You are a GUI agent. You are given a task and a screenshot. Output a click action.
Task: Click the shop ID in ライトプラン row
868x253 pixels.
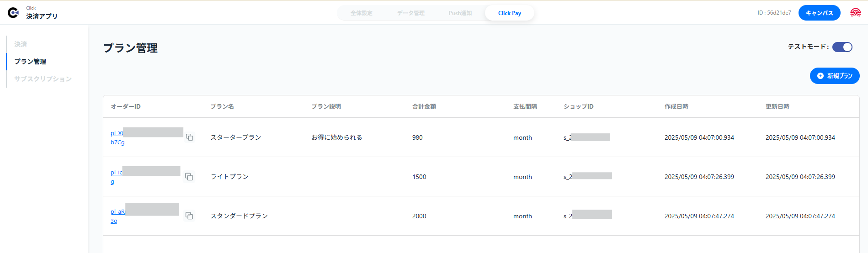click(x=588, y=177)
